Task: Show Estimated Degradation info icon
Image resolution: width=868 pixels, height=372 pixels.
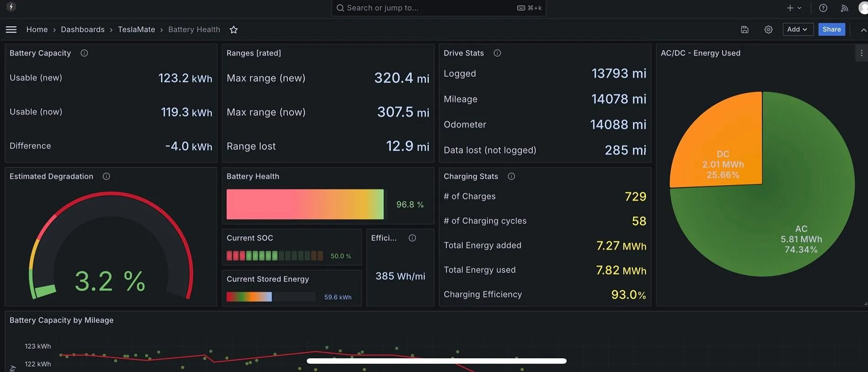Action: tap(106, 176)
